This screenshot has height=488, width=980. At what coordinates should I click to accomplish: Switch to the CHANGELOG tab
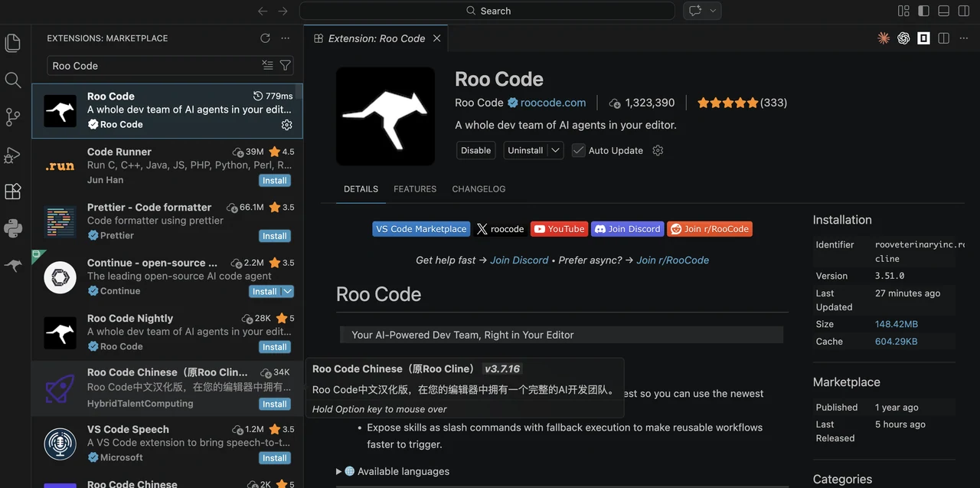click(x=479, y=189)
